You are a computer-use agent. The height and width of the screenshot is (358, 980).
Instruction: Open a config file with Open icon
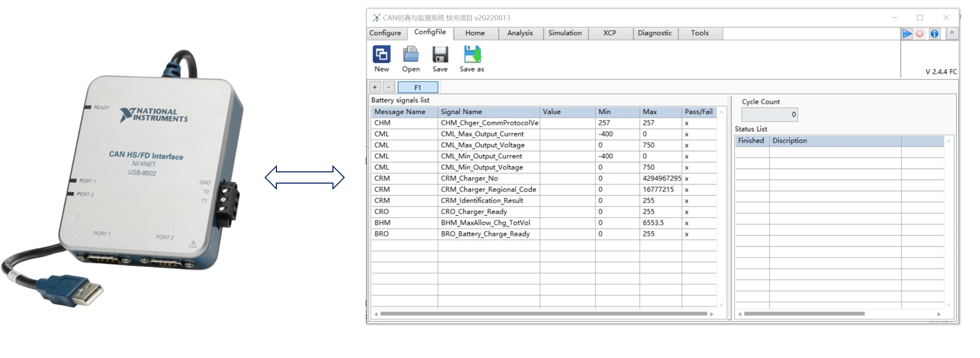[410, 55]
